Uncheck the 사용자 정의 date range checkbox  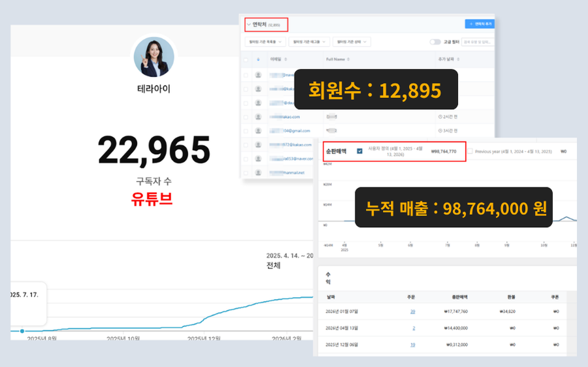click(359, 151)
